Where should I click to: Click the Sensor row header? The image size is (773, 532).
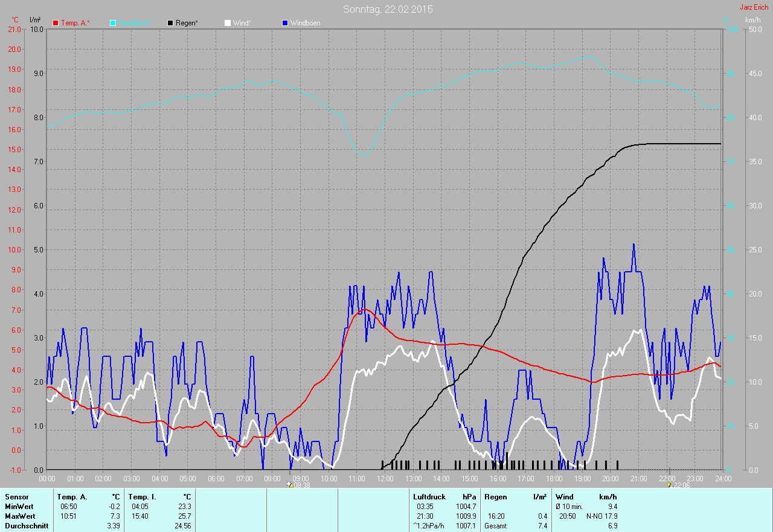click(x=16, y=497)
